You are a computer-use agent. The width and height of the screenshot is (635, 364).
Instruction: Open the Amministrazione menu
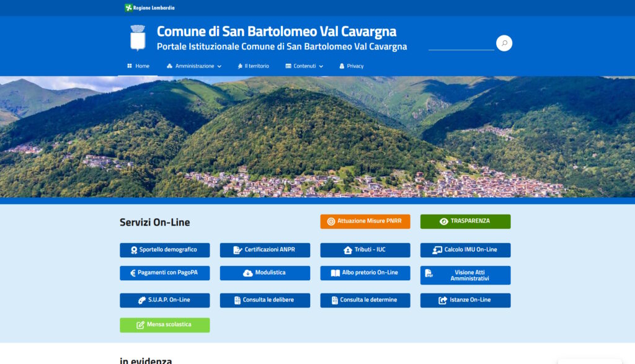click(x=194, y=66)
